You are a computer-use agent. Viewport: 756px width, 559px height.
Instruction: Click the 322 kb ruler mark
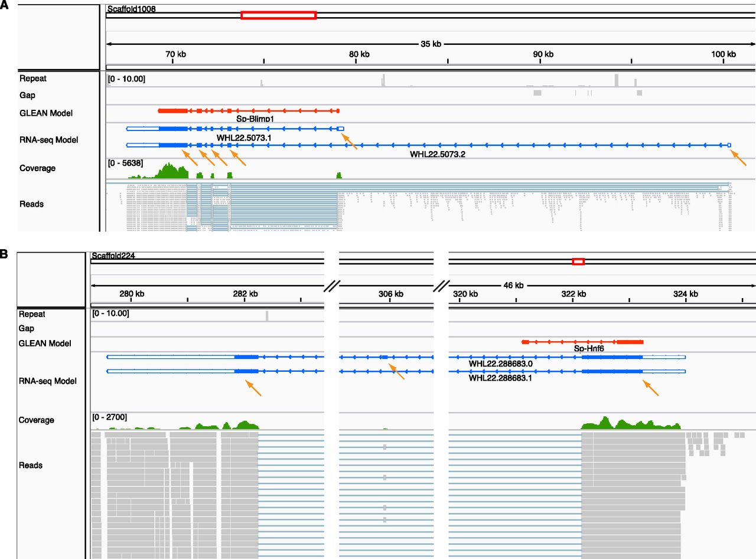(x=573, y=294)
